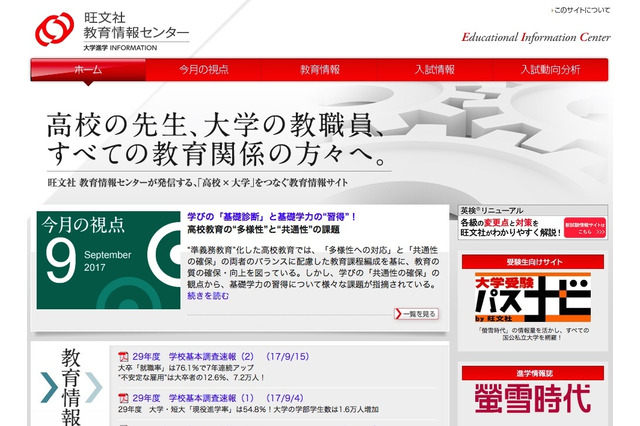Click the 旺文社 教育情報センター site title
The image size is (640, 426).
tap(136, 25)
